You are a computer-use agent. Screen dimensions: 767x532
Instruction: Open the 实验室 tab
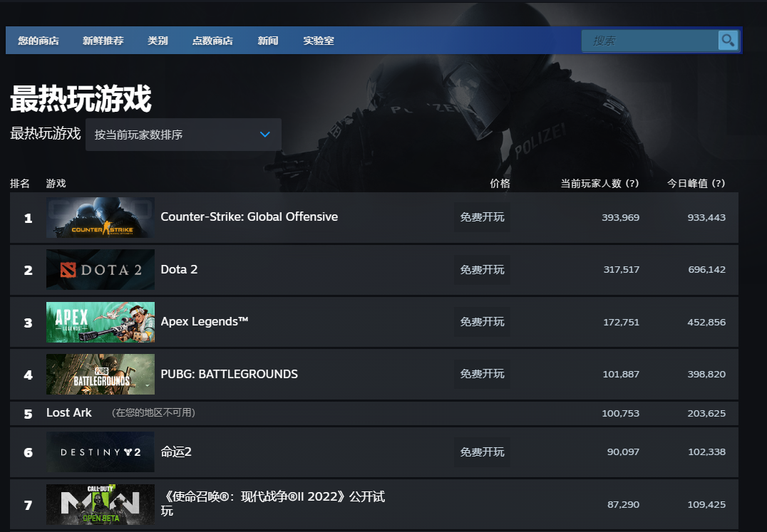tap(319, 41)
